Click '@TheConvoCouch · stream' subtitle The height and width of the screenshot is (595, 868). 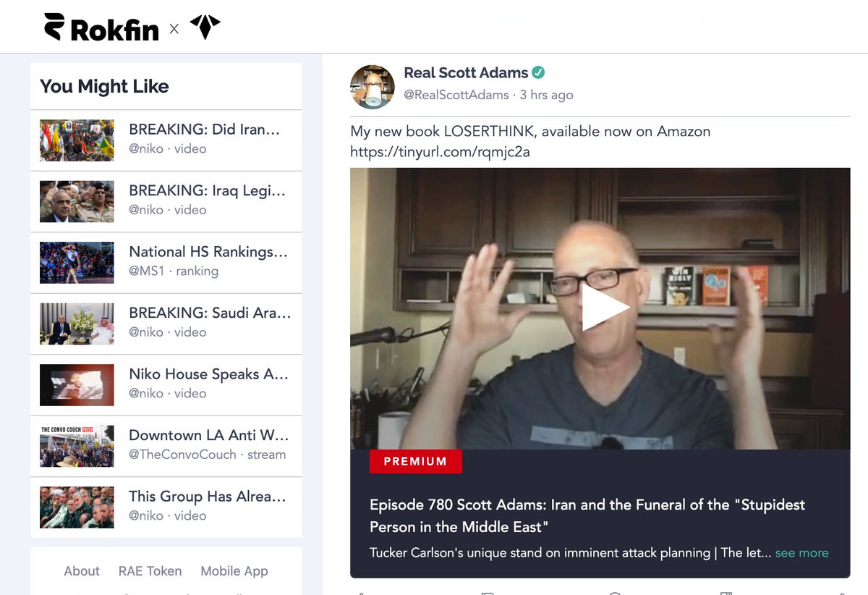[x=207, y=455]
